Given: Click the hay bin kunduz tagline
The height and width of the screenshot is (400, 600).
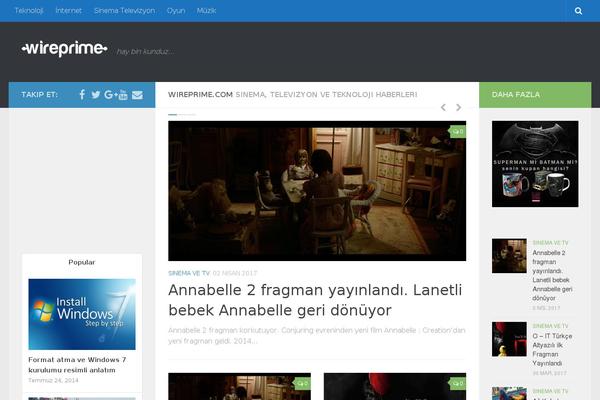Looking at the screenshot, I should 145,52.
